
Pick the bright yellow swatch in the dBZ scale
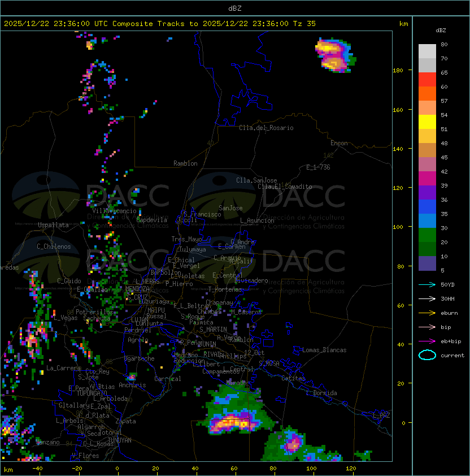pos(427,122)
